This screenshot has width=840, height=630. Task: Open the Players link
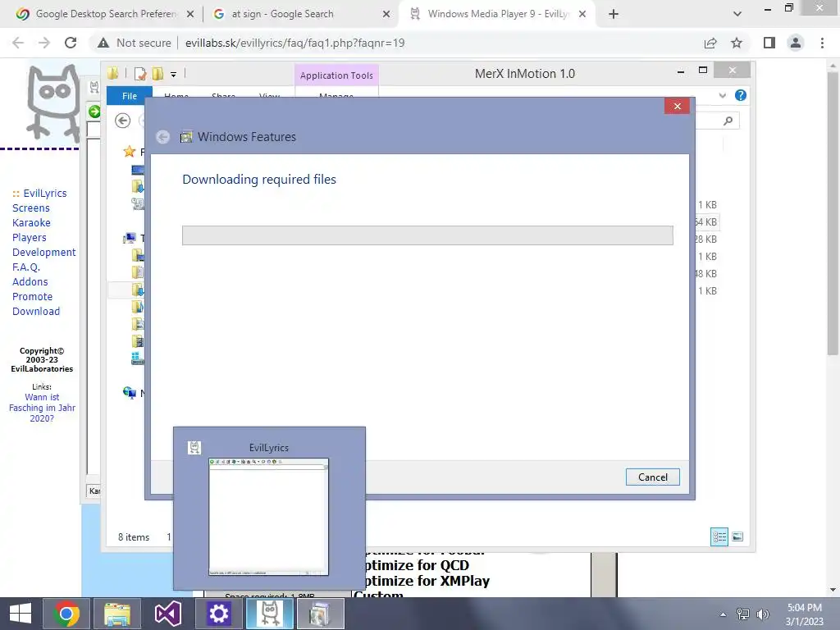tap(29, 237)
